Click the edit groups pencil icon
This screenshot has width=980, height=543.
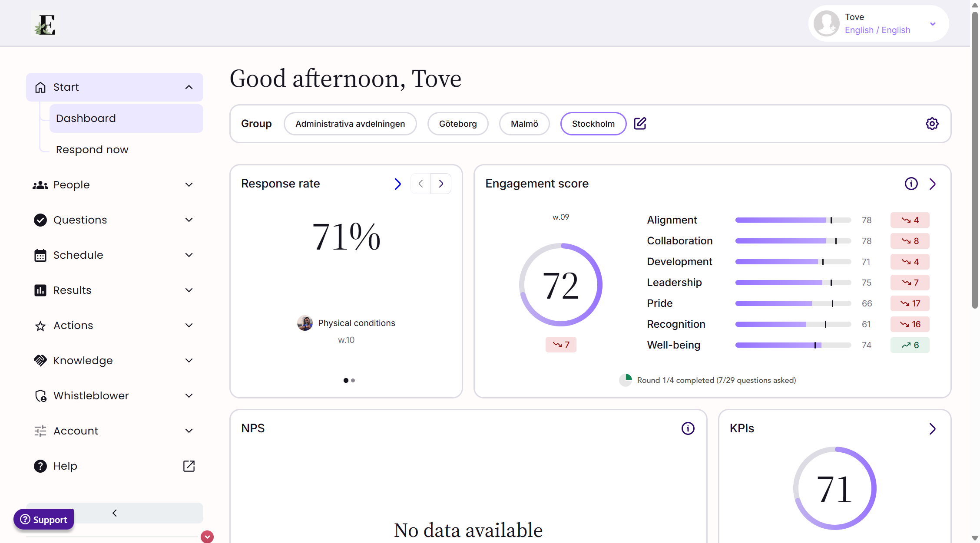[640, 124]
